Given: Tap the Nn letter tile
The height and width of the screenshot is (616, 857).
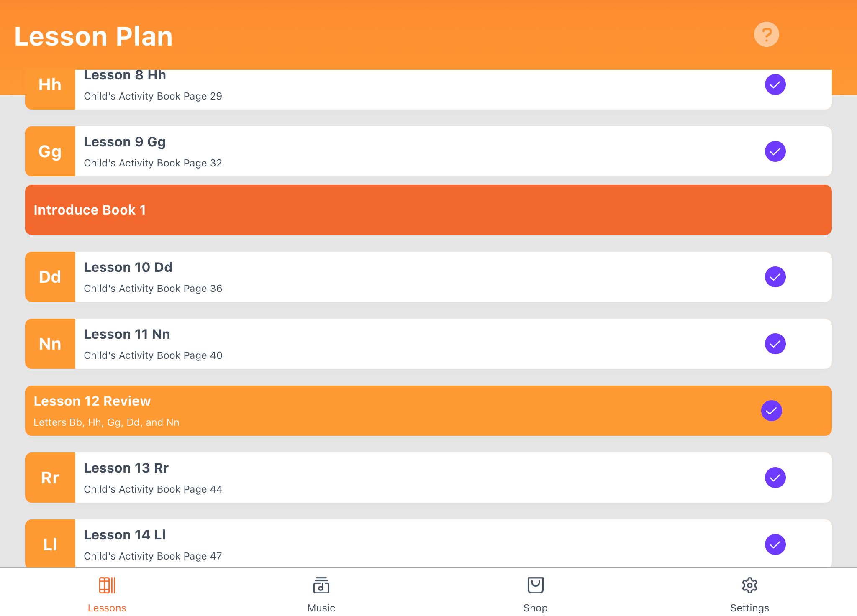Looking at the screenshot, I should click(50, 344).
